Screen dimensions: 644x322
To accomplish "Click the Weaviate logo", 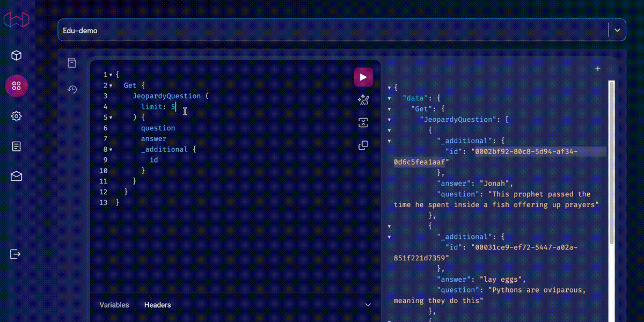I will (16, 19).
